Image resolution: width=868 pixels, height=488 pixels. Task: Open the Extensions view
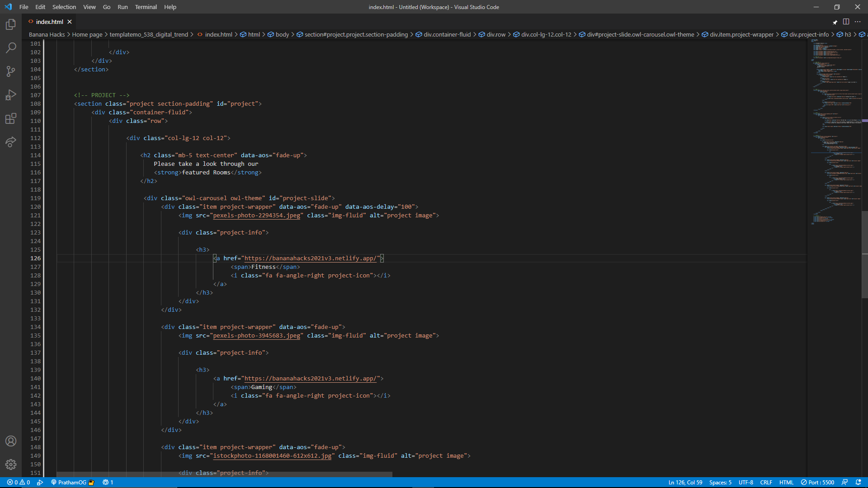pos(11,118)
